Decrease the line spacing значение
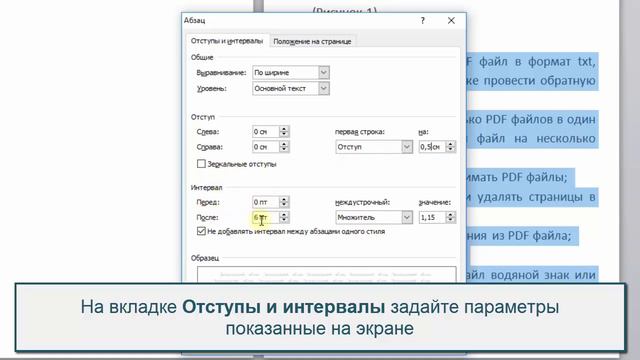Image resolution: width=640 pixels, height=360 pixels. click(451, 220)
